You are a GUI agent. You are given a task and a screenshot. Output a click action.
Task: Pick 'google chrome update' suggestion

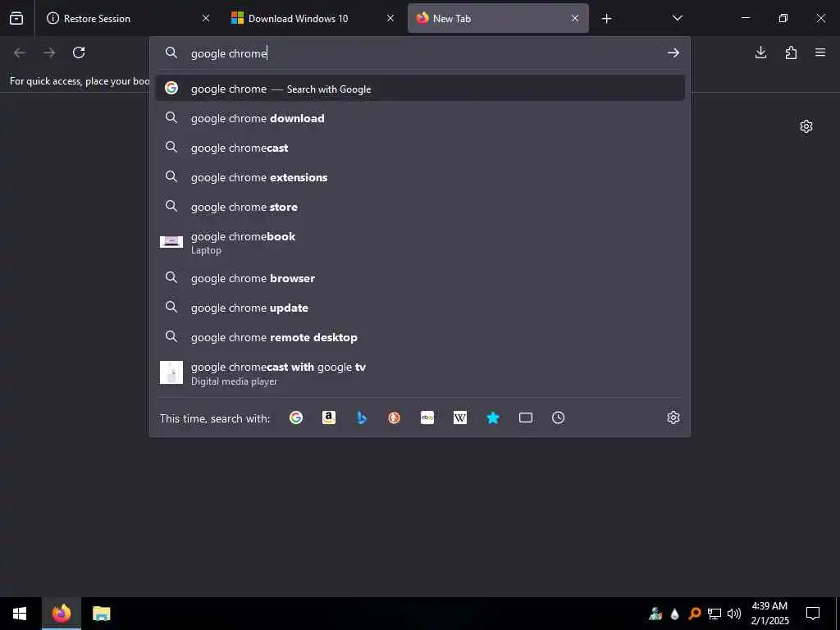(420, 308)
